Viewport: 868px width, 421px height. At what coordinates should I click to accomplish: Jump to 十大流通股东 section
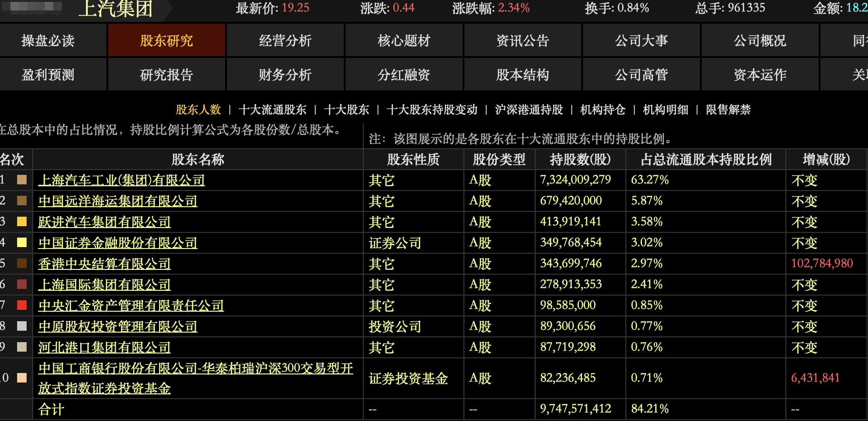(273, 110)
